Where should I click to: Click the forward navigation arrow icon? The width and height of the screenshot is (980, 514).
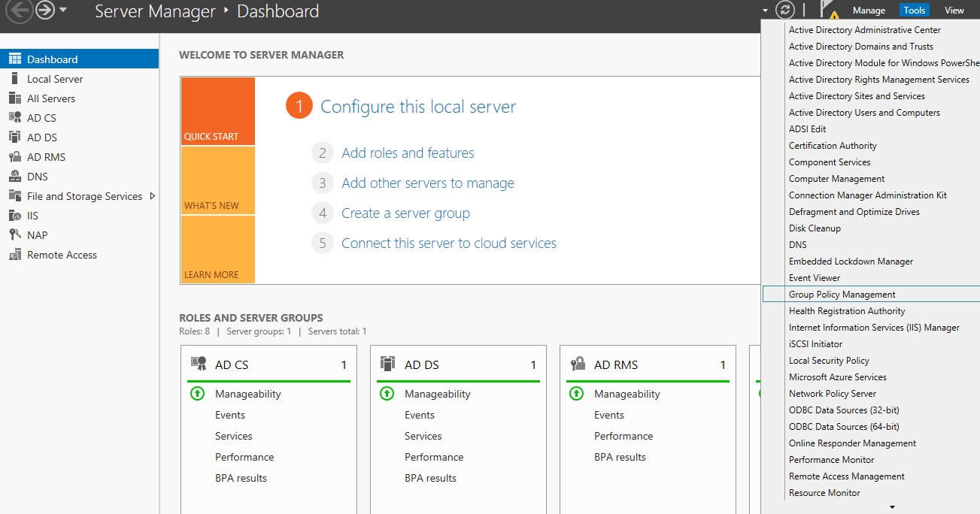(46, 11)
